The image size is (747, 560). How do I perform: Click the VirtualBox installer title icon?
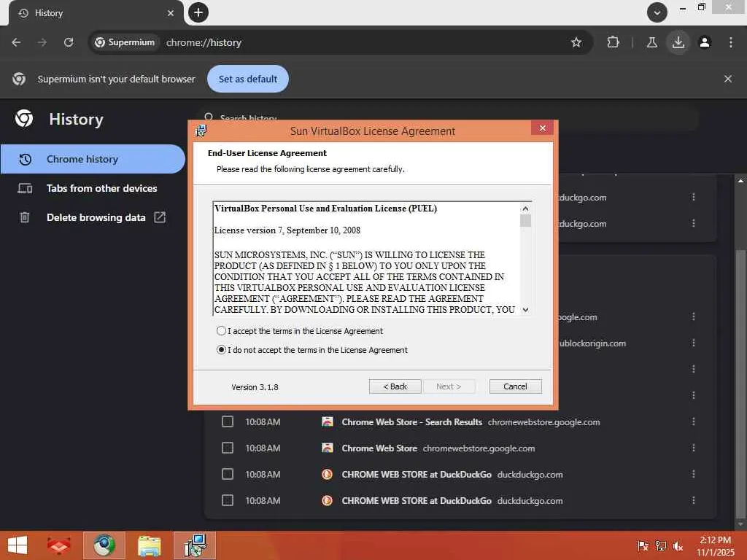[x=201, y=131]
